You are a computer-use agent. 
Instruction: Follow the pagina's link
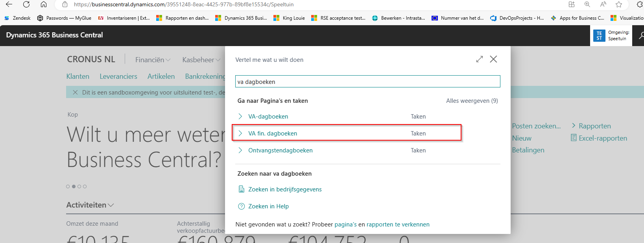point(345,224)
